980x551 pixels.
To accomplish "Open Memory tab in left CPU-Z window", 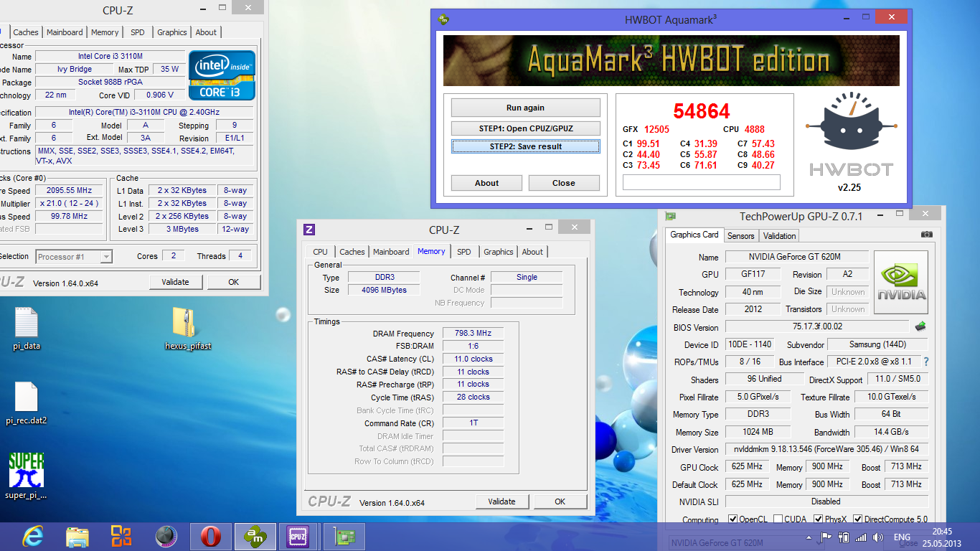I will point(105,32).
